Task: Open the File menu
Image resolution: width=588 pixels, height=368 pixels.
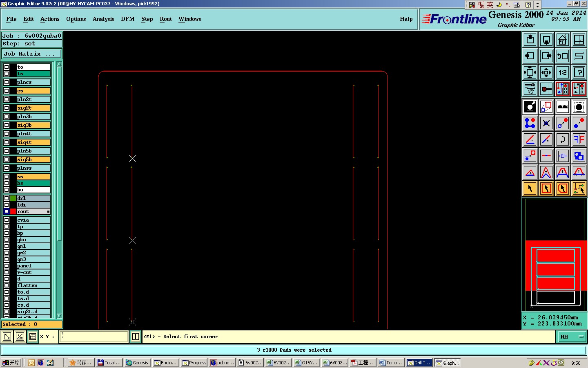Action: (x=11, y=19)
